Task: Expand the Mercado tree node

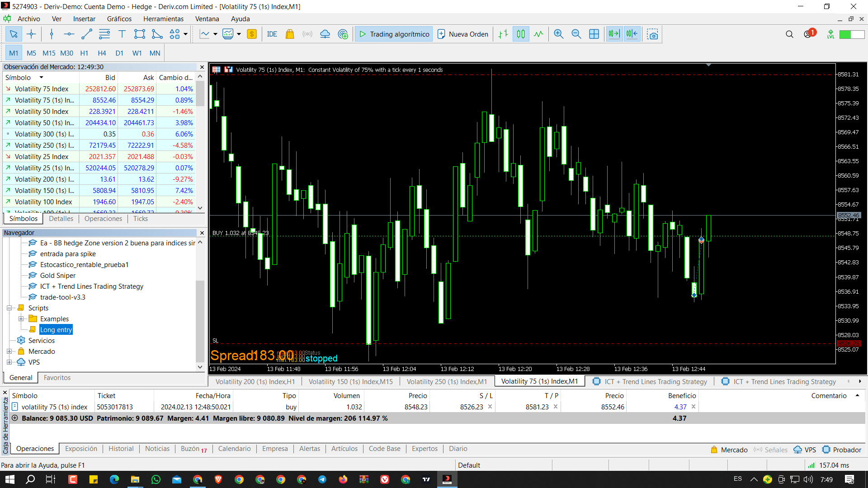Action: pyautogui.click(x=9, y=352)
